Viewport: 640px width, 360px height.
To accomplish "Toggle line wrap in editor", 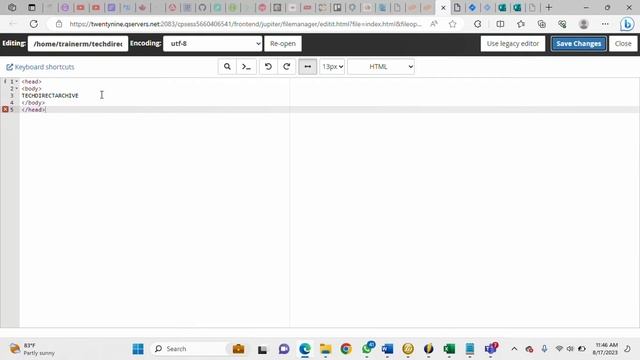I will tap(308, 67).
